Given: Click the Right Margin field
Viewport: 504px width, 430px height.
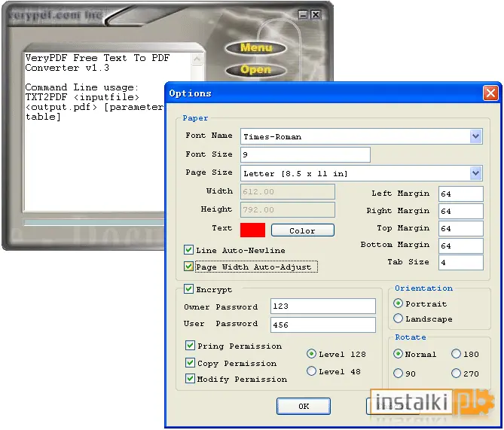Looking at the screenshot, I should [x=460, y=211].
